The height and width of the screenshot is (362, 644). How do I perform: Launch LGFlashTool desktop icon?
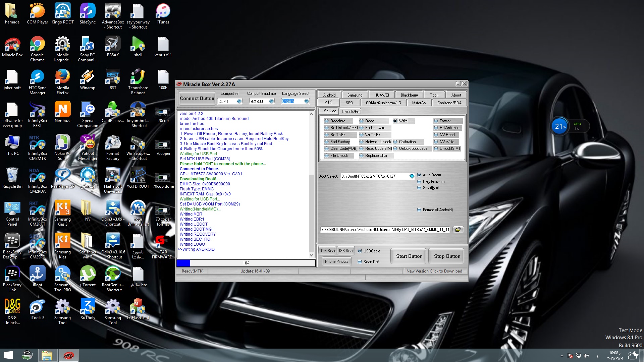pos(138,310)
